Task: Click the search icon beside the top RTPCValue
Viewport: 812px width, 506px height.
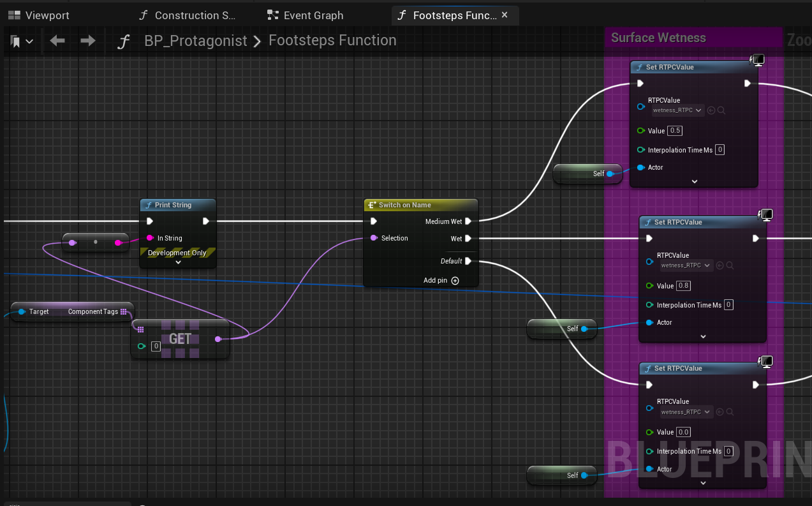Action: click(721, 110)
